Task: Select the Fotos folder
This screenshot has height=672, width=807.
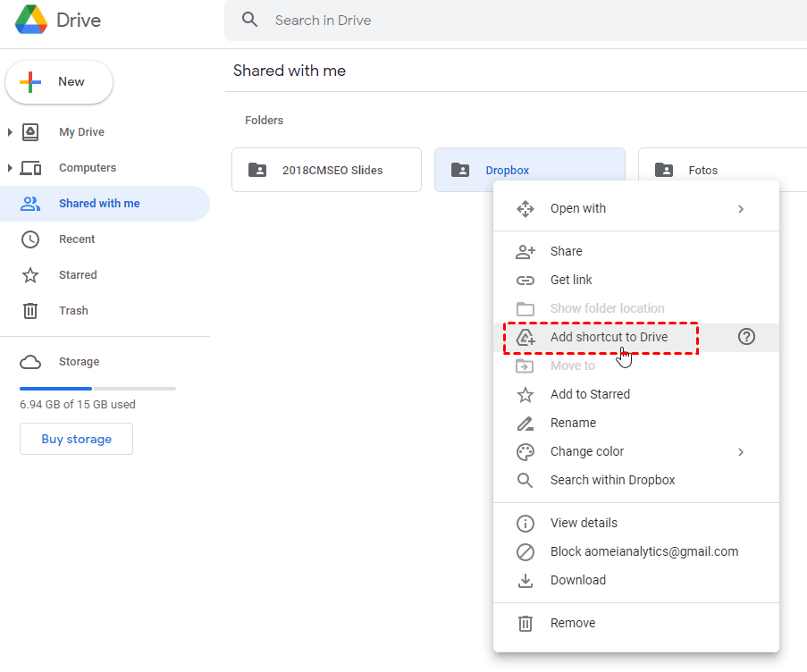Action: click(702, 169)
